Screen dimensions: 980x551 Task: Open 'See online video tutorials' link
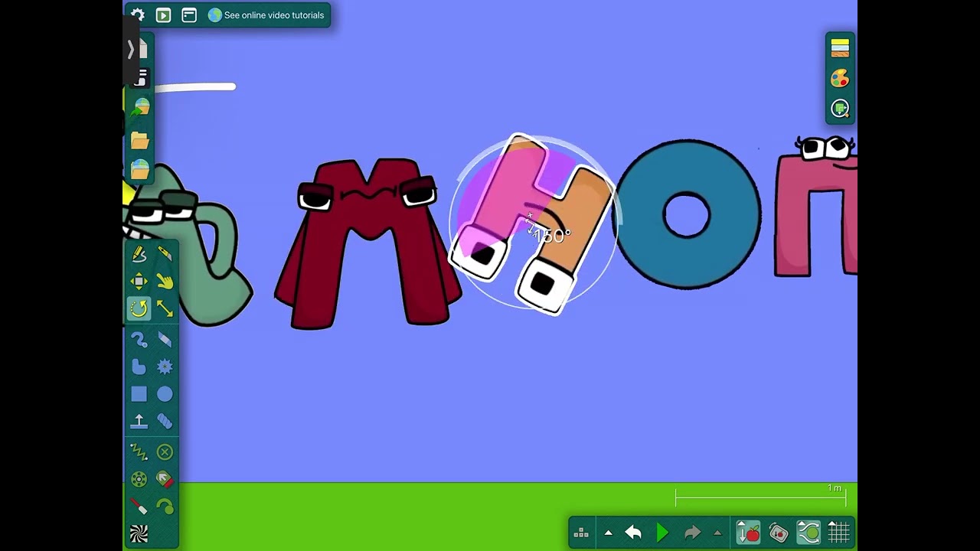(x=266, y=15)
